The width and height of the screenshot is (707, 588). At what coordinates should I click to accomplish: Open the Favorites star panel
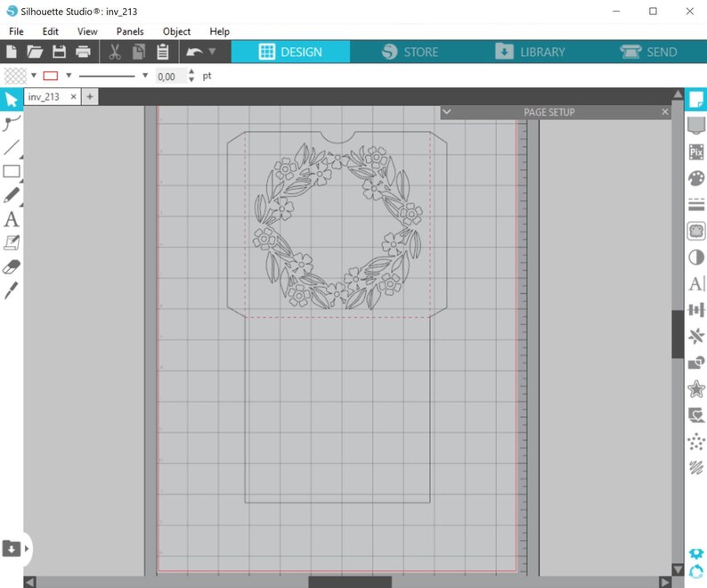click(x=695, y=388)
